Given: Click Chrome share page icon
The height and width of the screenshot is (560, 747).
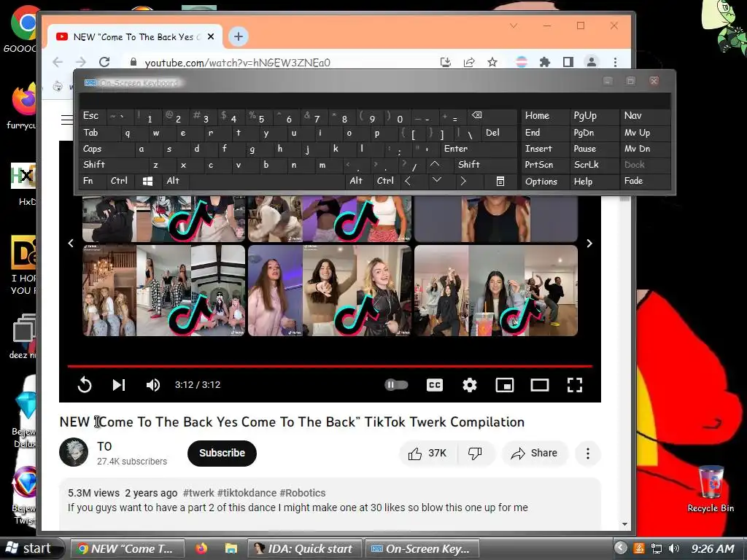Looking at the screenshot, I should [x=469, y=62].
